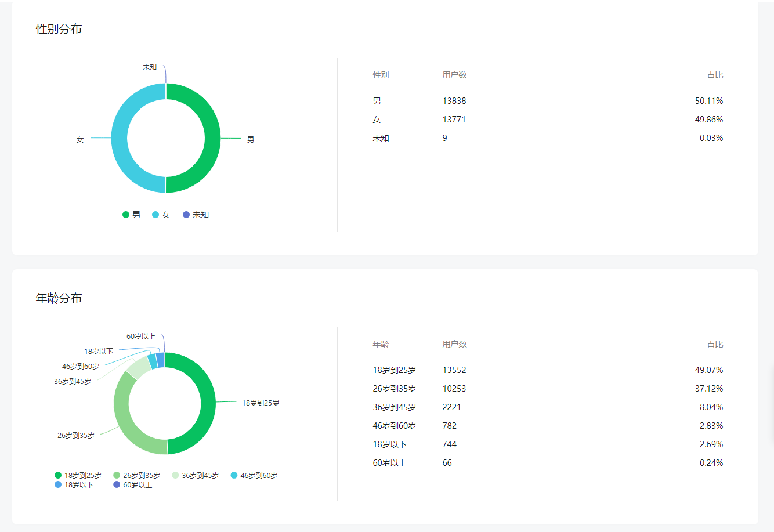
Task: Click percentage 50.11%
Action: point(709,101)
